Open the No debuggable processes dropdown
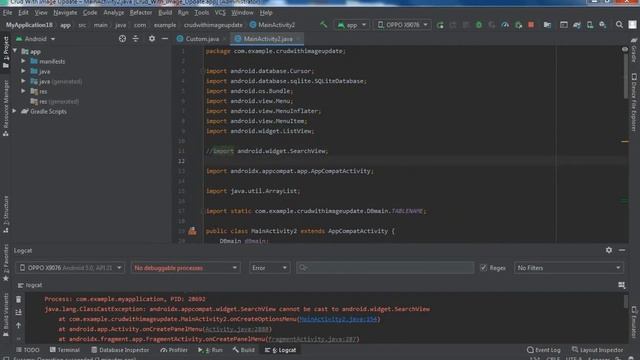 tap(185, 268)
